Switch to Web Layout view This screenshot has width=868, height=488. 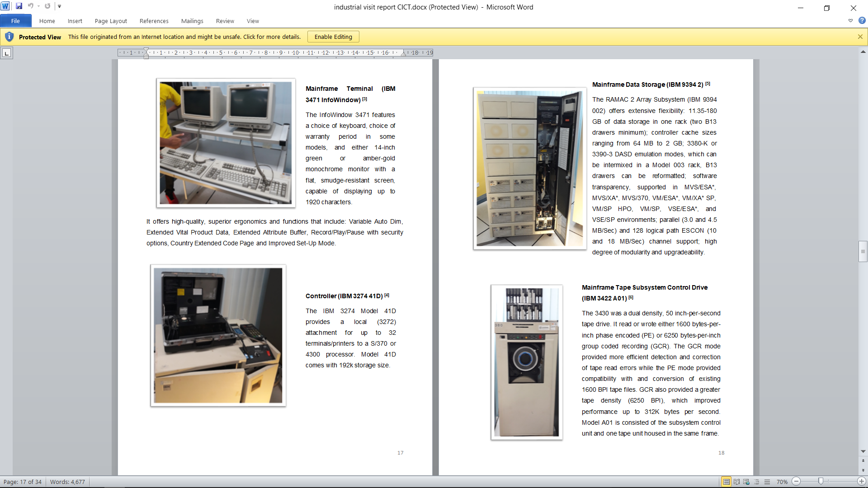click(746, 482)
